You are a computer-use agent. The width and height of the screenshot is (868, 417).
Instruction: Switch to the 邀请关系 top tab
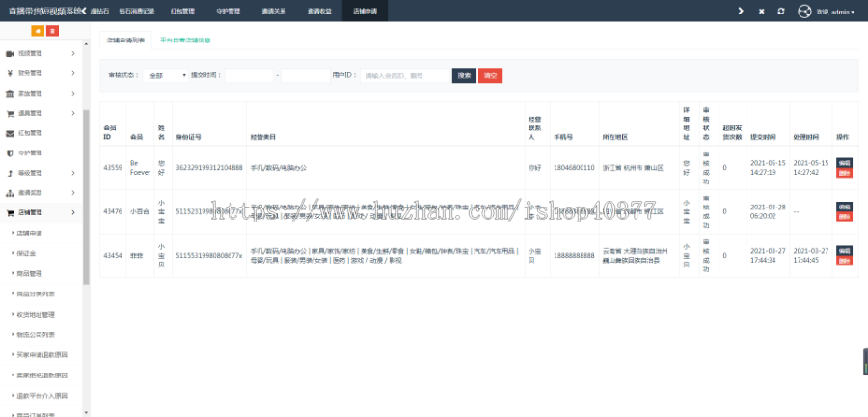274,11
